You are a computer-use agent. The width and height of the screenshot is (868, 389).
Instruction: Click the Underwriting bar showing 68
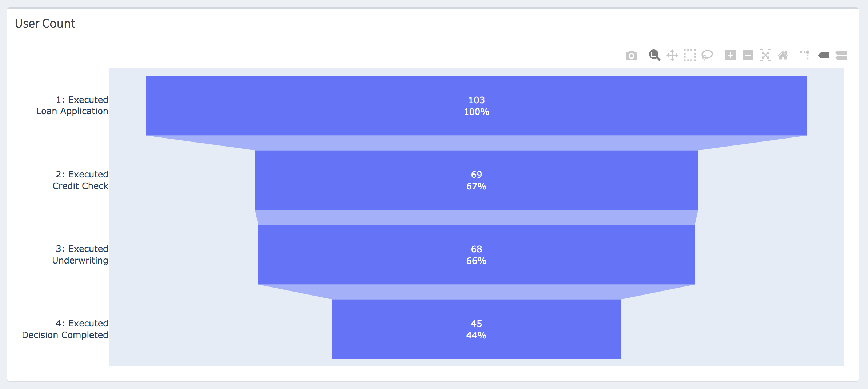click(x=477, y=254)
